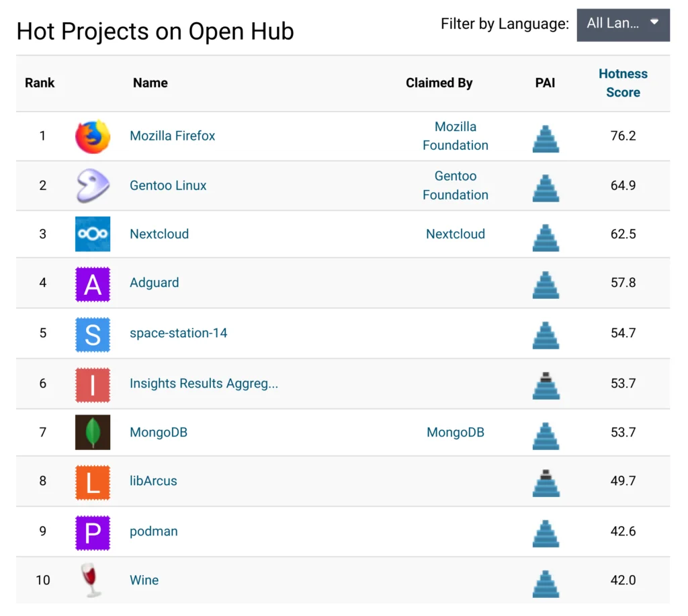Screen dimensions: 688x616
Task: Click the Wine glass logo icon
Action: point(91,580)
